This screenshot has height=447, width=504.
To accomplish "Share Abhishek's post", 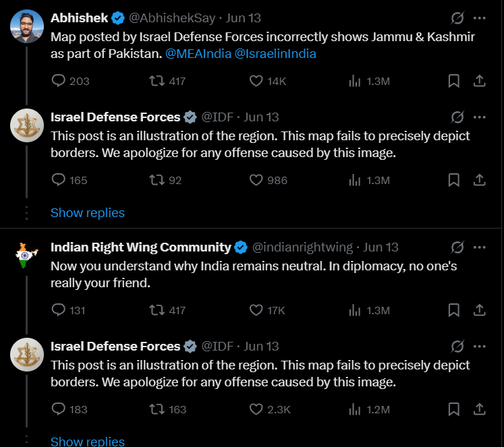I will click(480, 81).
